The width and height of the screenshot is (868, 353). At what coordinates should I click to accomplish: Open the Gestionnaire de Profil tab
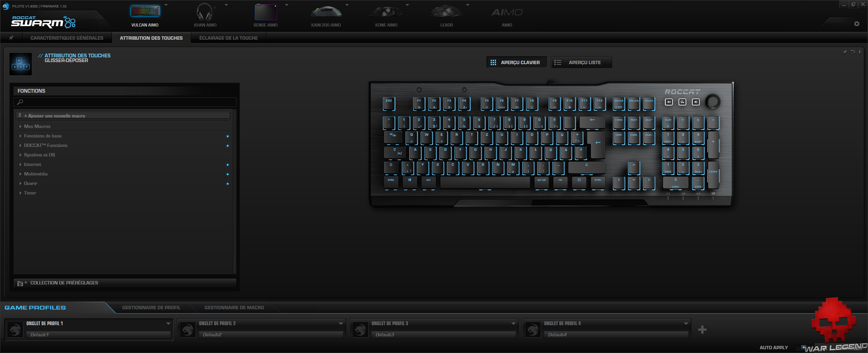tap(151, 308)
